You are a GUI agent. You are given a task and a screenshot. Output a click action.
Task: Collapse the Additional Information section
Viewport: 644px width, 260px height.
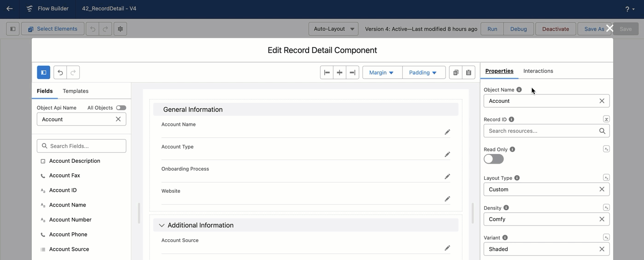tap(162, 225)
